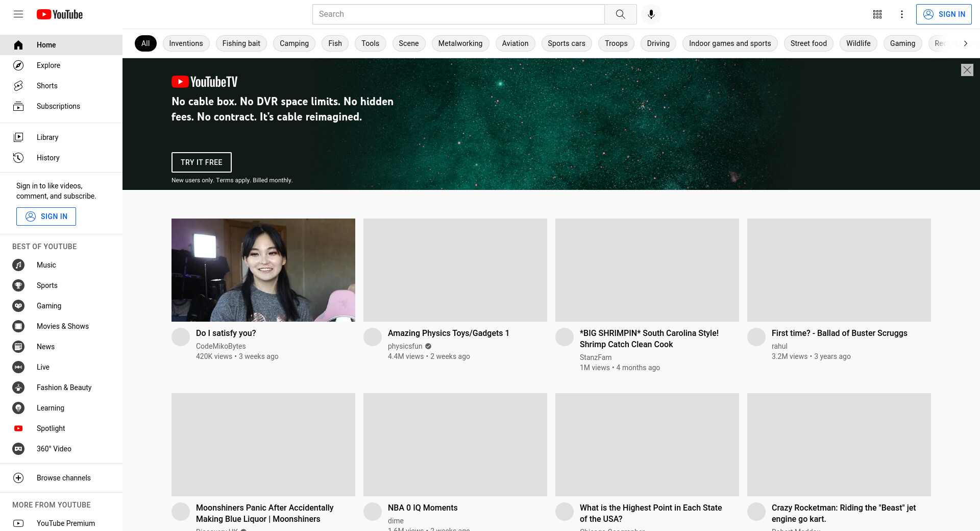Select the Fishing bait filter chip

tap(241, 43)
